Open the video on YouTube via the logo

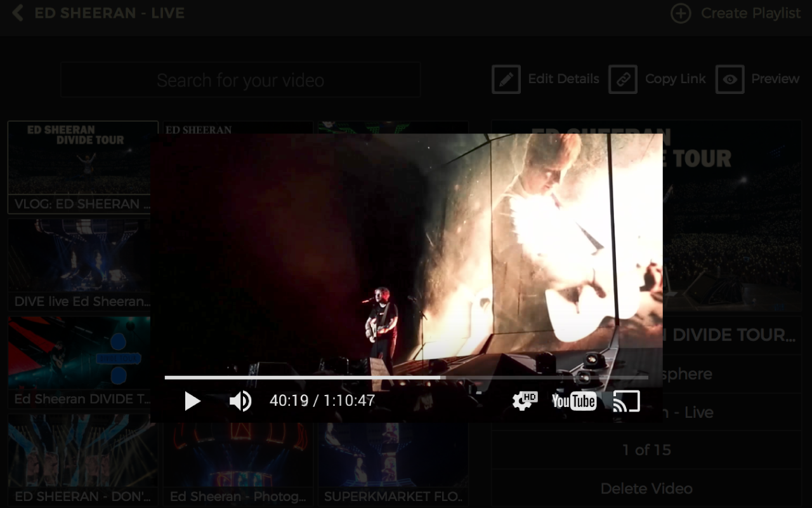[x=573, y=401]
